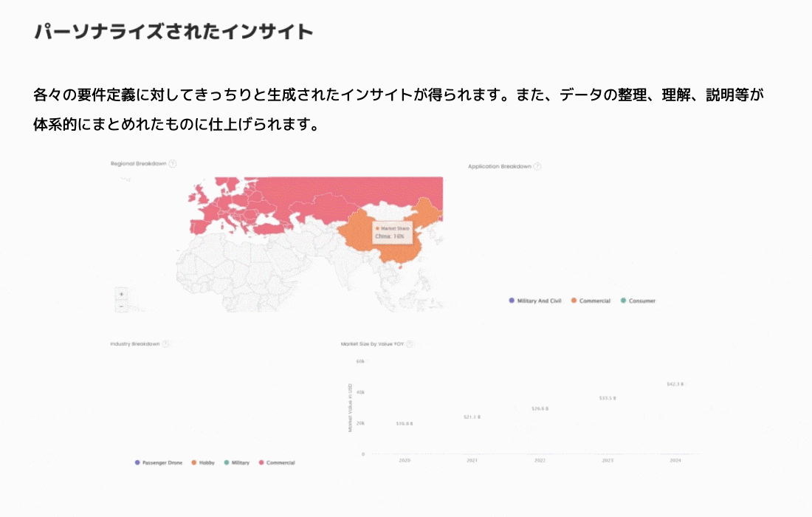Screen dimensions: 812x517
Task: Click the 2020 market value data label
Action: click(405, 424)
